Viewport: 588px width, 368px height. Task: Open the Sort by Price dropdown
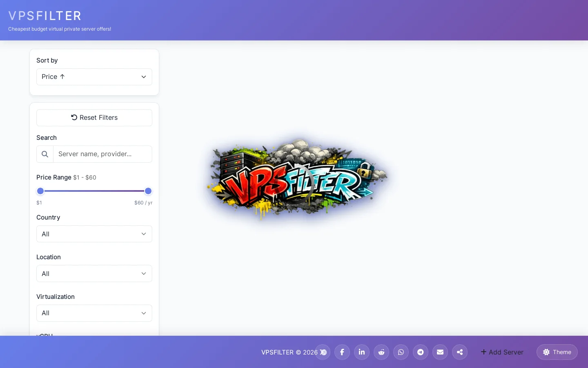(x=94, y=77)
